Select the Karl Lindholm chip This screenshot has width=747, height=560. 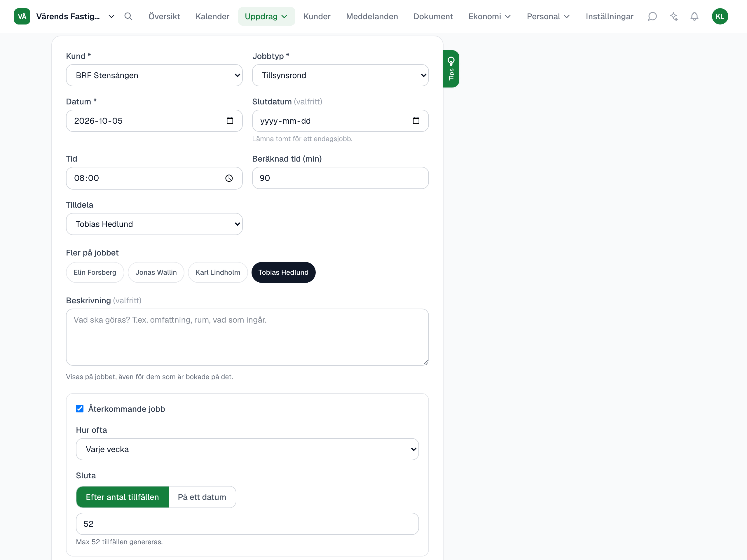click(218, 272)
